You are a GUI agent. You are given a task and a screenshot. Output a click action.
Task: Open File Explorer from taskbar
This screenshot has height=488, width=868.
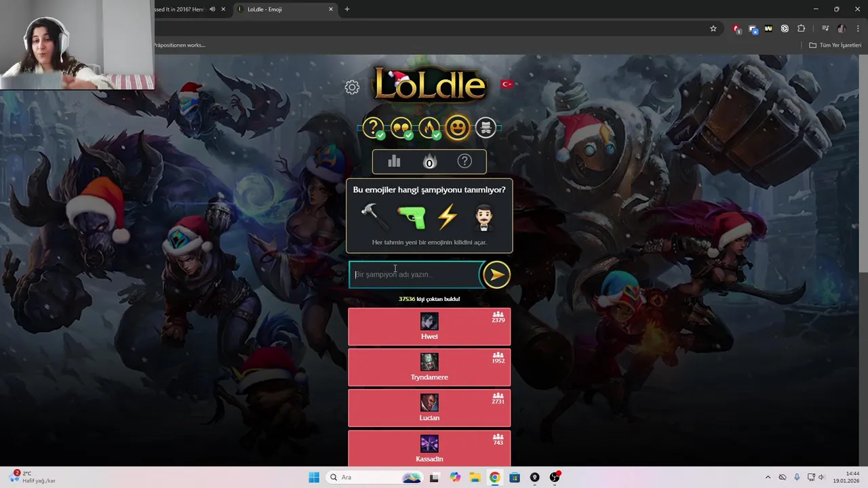[x=475, y=477]
